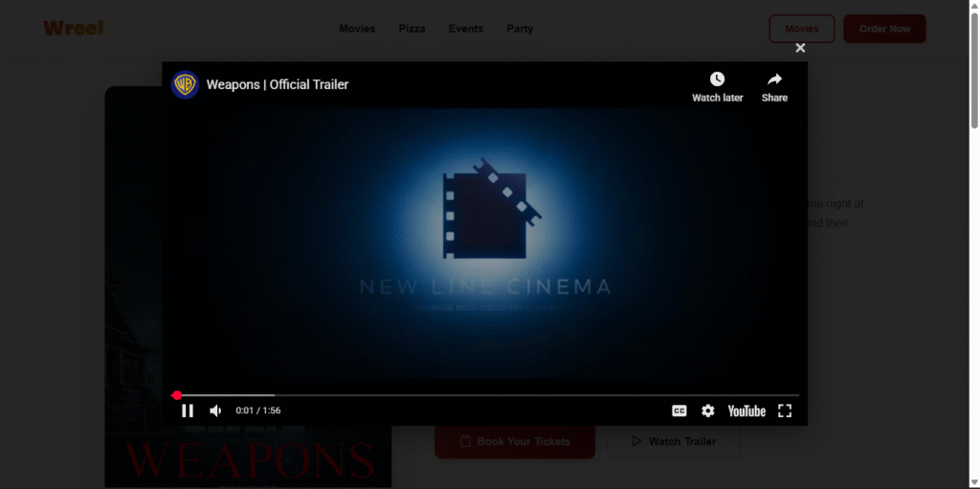Open the Pizza nav menu item
Viewport: 980px width, 489px height.
pos(412,29)
